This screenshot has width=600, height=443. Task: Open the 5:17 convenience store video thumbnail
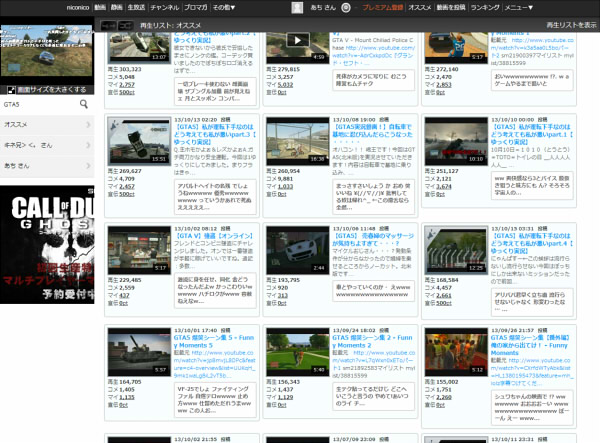click(139, 251)
